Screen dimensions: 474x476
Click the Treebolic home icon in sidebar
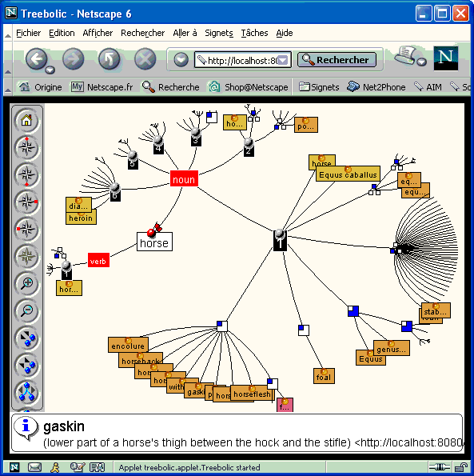pos(26,121)
